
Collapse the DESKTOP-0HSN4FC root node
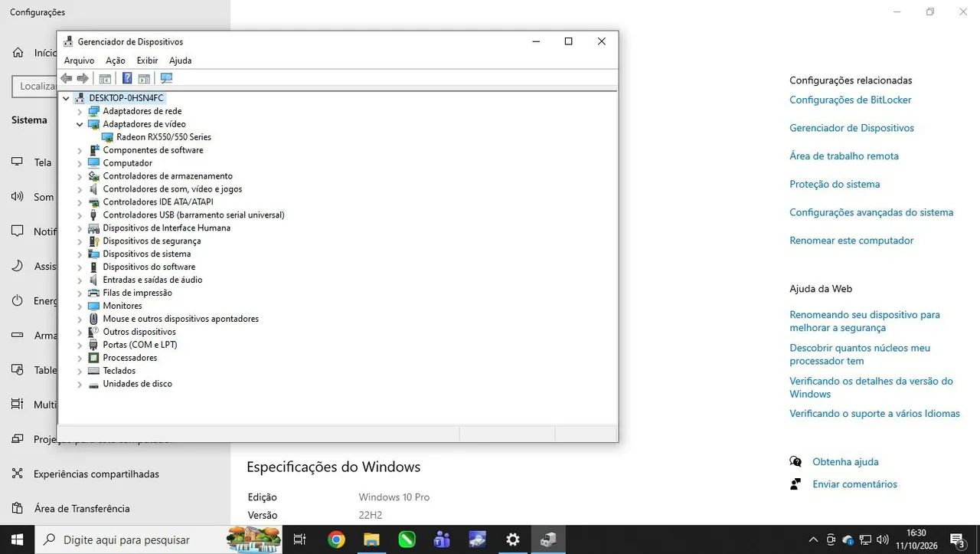pyautogui.click(x=66, y=98)
